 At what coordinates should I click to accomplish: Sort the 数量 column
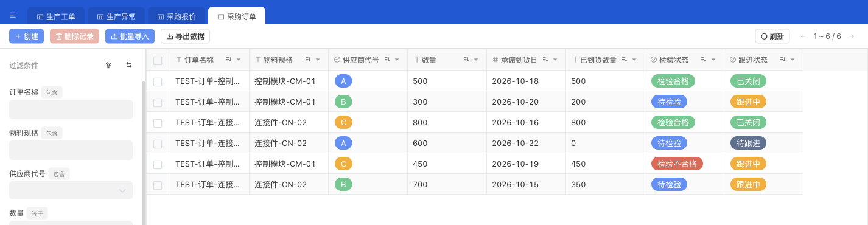466,60
